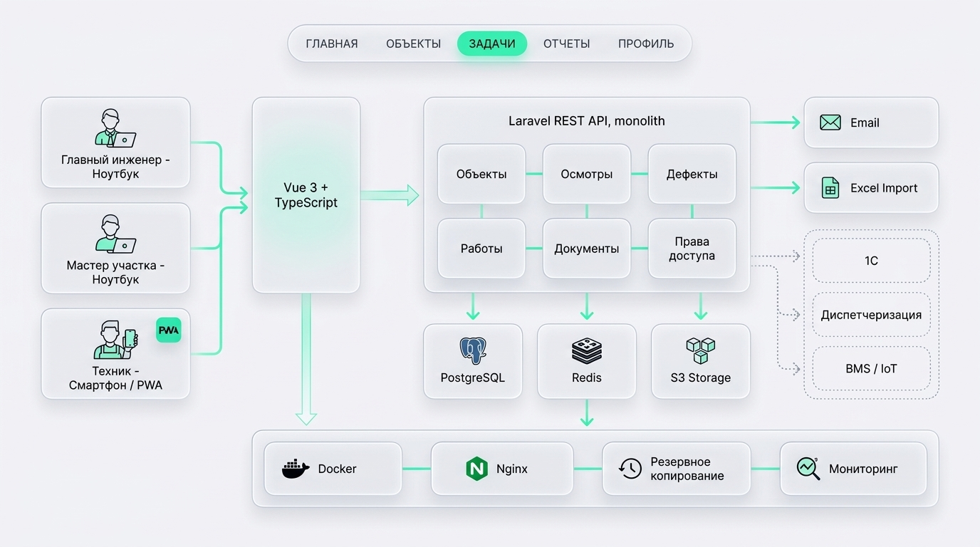Select the Vue 3 + TypeScript block
Viewport: 980px width, 547px height.
tap(306, 195)
